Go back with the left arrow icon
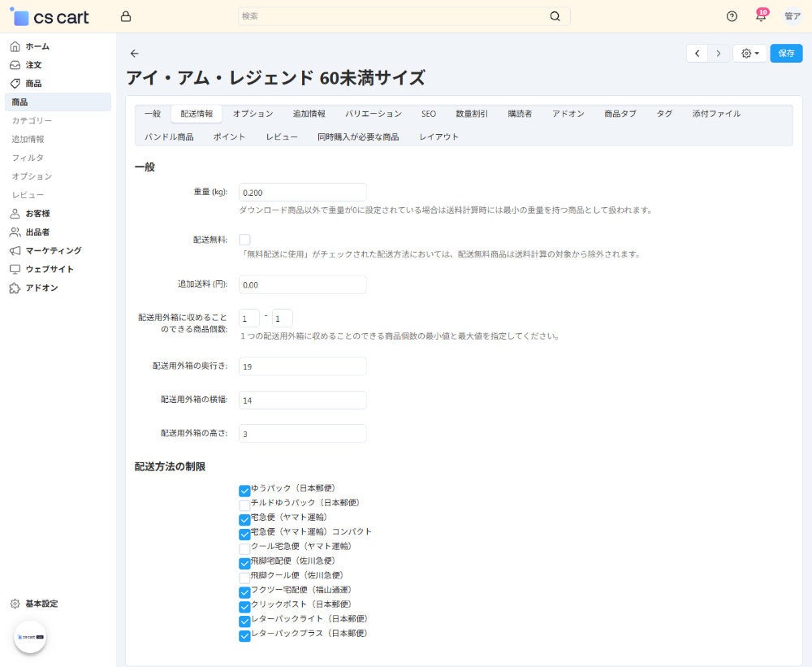 click(135, 54)
